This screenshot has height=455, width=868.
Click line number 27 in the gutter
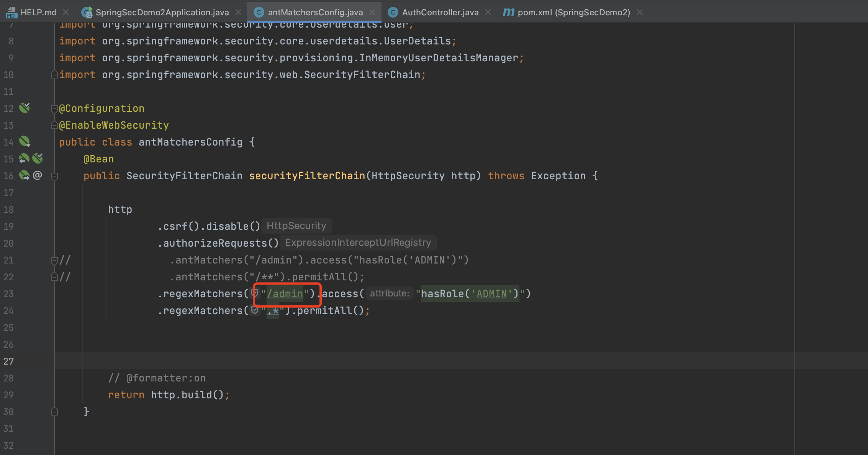point(8,361)
